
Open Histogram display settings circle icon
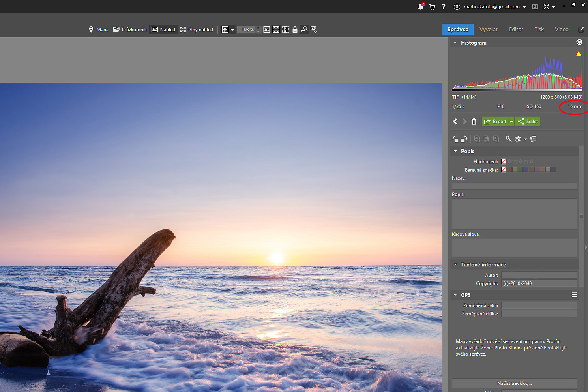[x=579, y=42]
